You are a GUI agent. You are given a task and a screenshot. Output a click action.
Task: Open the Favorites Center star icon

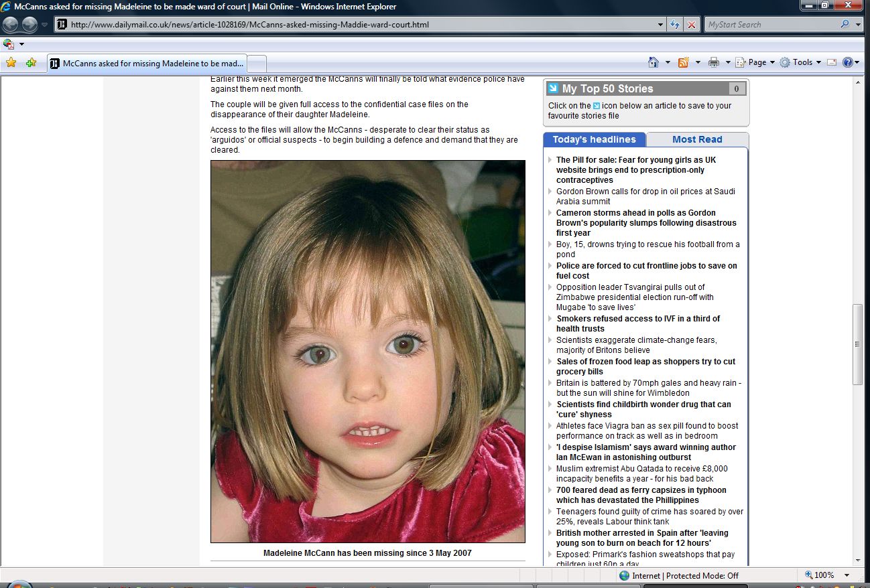pos(11,62)
